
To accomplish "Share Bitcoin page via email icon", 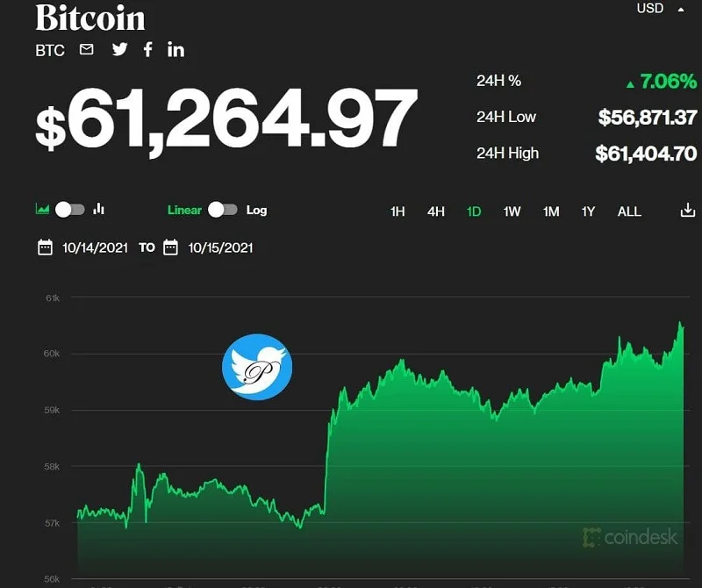I will pos(86,49).
